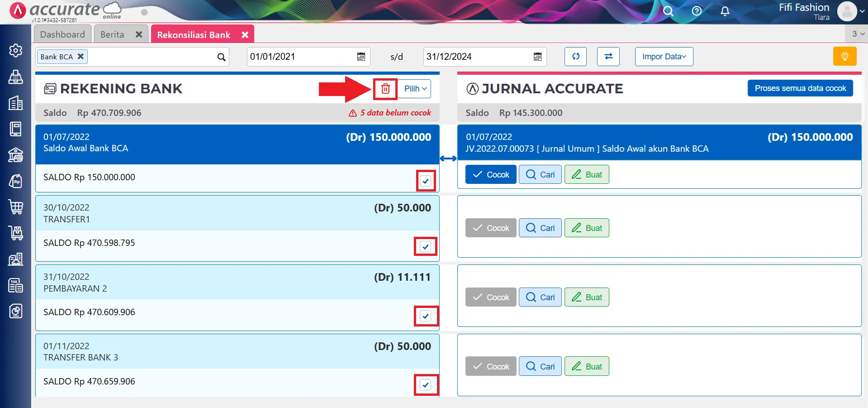Click Cocok for the Saldo Awal journal
Viewport: 868px width, 408px height.
[x=491, y=175]
